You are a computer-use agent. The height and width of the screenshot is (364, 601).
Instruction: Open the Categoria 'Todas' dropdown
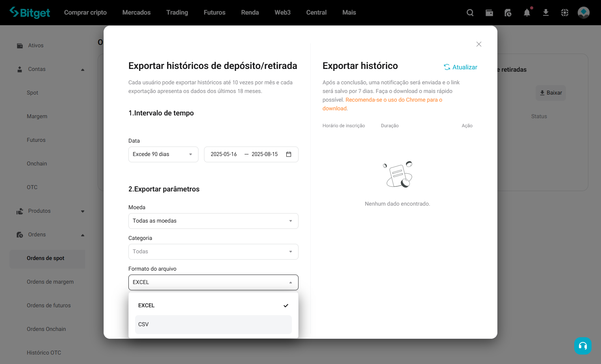[213, 252]
